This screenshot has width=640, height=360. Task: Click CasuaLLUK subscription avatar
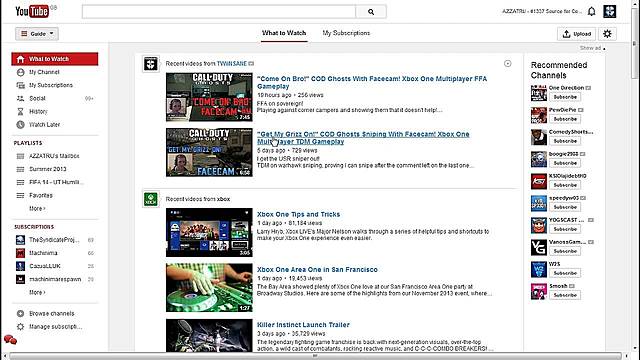coord(20,266)
